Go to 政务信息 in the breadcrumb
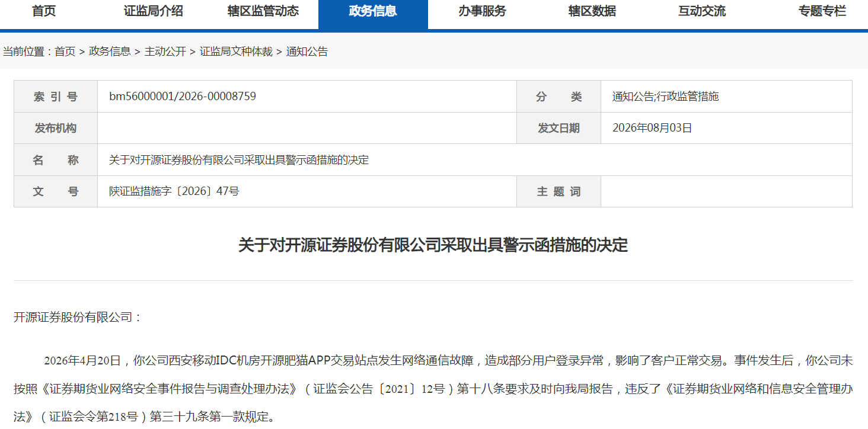The height and width of the screenshot is (429, 868). click(110, 52)
